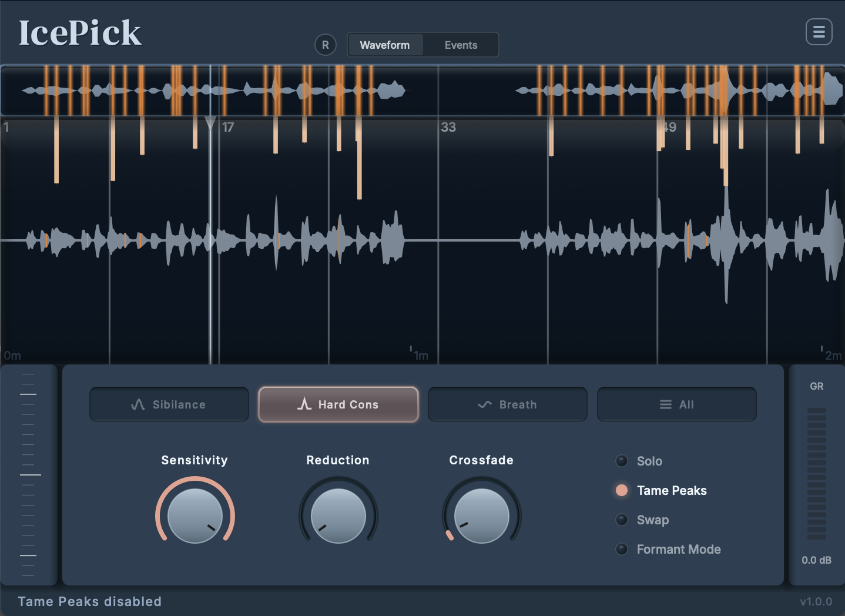
Task: Enable the Swap option
Action: 642,520
